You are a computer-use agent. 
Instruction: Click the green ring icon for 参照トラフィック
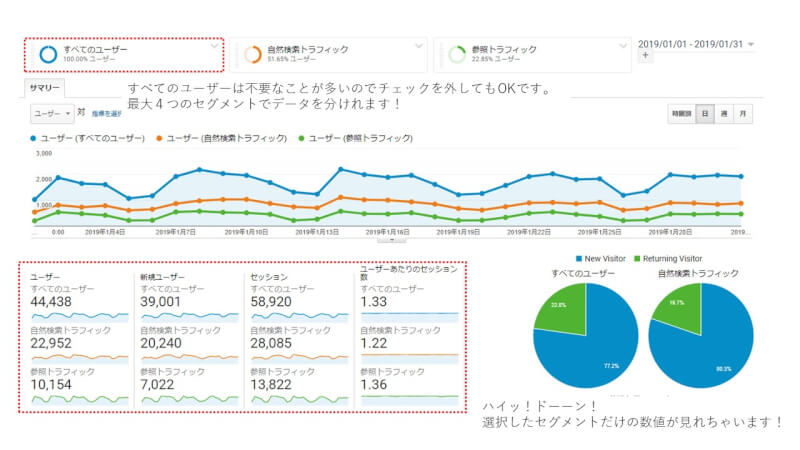[457, 54]
